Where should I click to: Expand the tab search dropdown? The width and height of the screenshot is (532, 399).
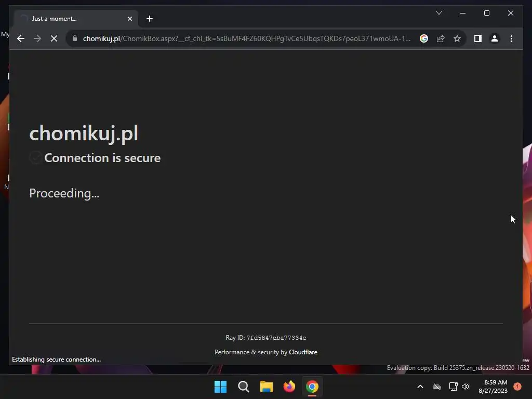pos(439,13)
